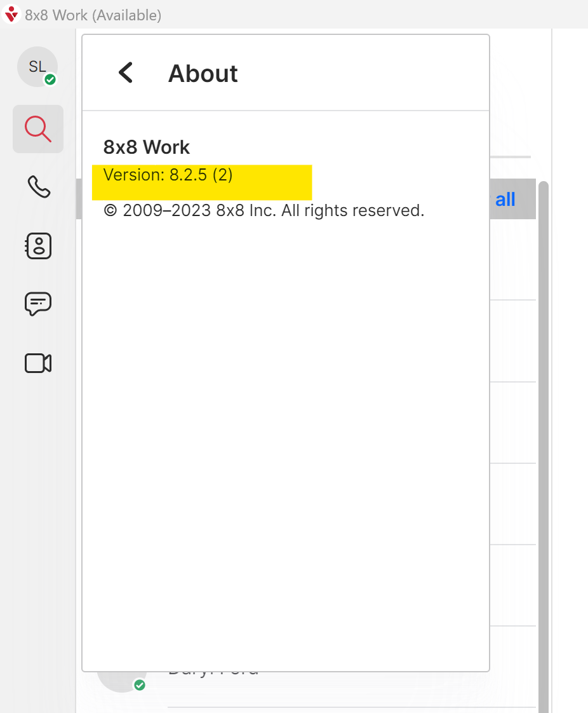Open the search icon in sidebar
588x713 pixels.
pos(38,129)
